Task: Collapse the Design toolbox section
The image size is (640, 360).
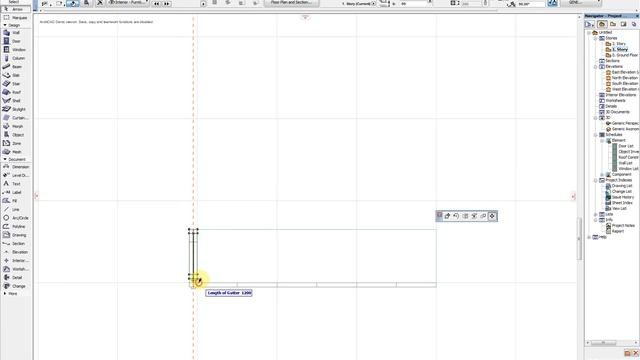Action: 5,25
